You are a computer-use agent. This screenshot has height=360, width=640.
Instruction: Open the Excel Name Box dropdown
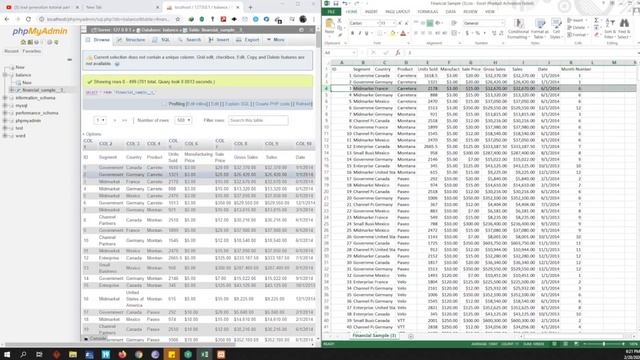pyautogui.click(x=353, y=53)
